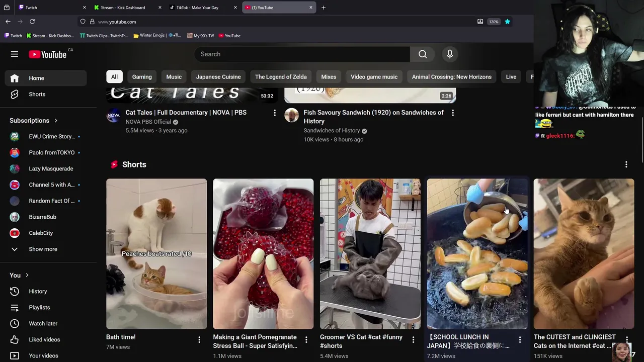
Task: Click the YouTube search input field
Action: 302,54
